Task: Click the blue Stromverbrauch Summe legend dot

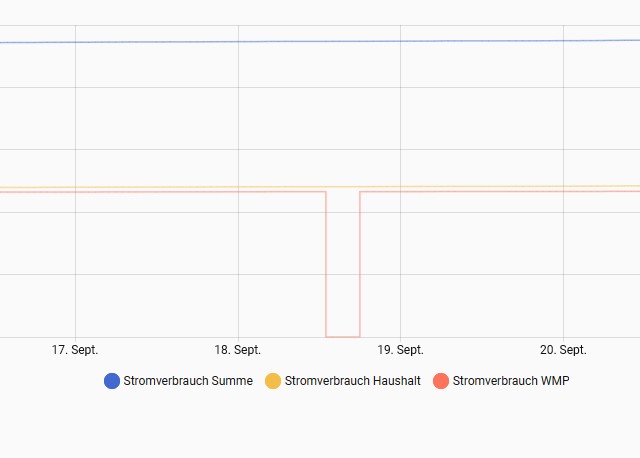Action: (112, 381)
